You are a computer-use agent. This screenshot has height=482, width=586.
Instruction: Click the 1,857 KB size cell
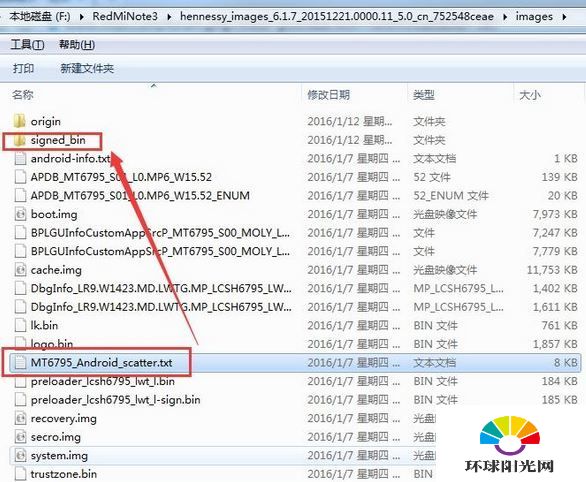[x=555, y=344]
